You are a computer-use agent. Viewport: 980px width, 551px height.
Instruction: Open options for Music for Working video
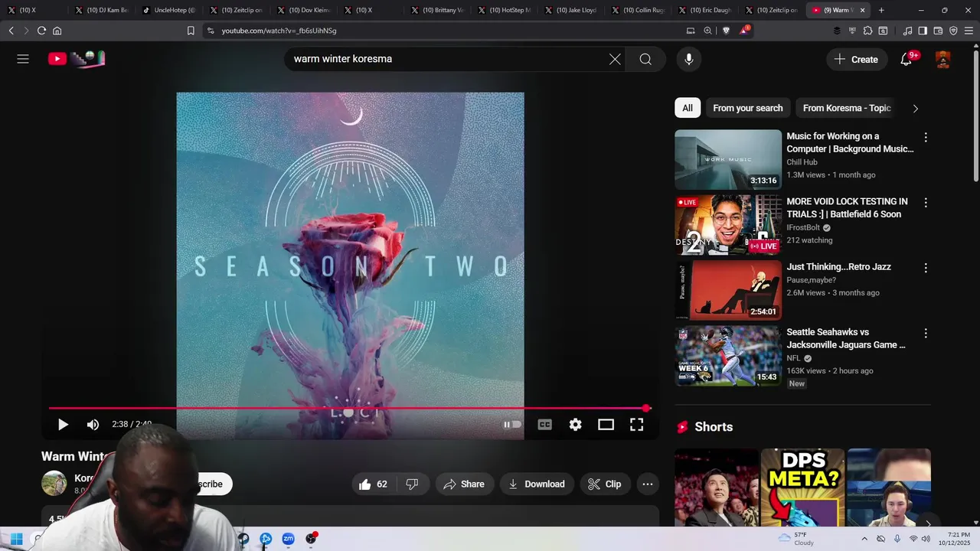pos(926,138)
